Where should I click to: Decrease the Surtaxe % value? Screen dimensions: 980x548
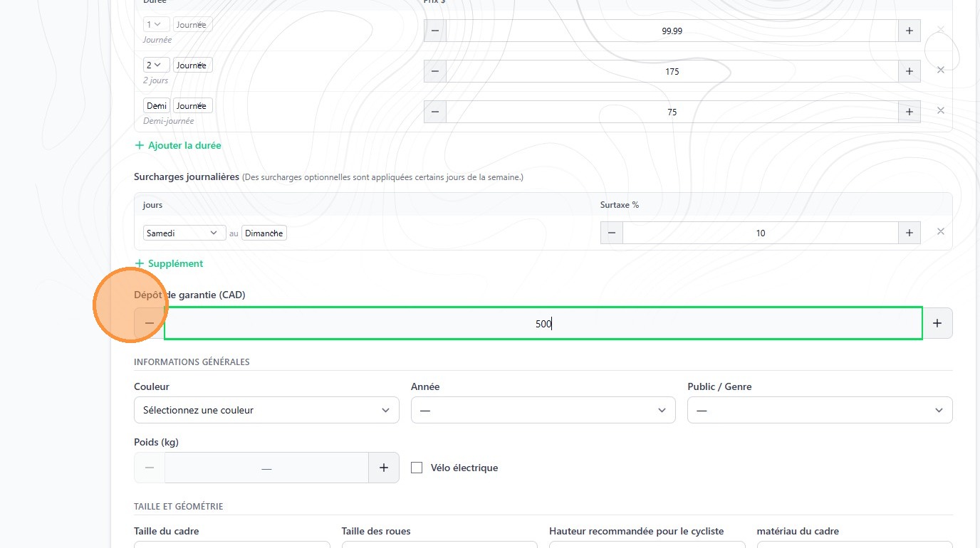pos(611,233)
